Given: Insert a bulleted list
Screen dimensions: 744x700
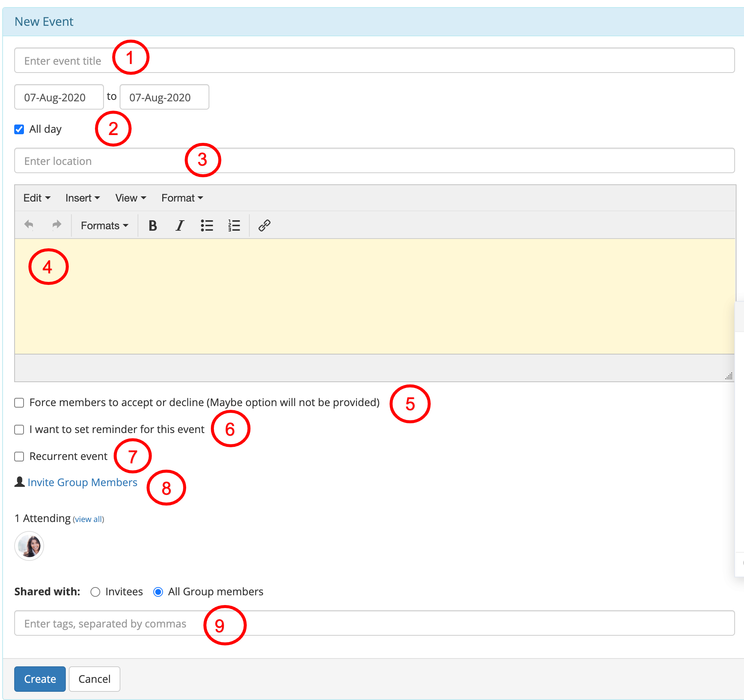Looking at the screenshot, I should point(207,225).
